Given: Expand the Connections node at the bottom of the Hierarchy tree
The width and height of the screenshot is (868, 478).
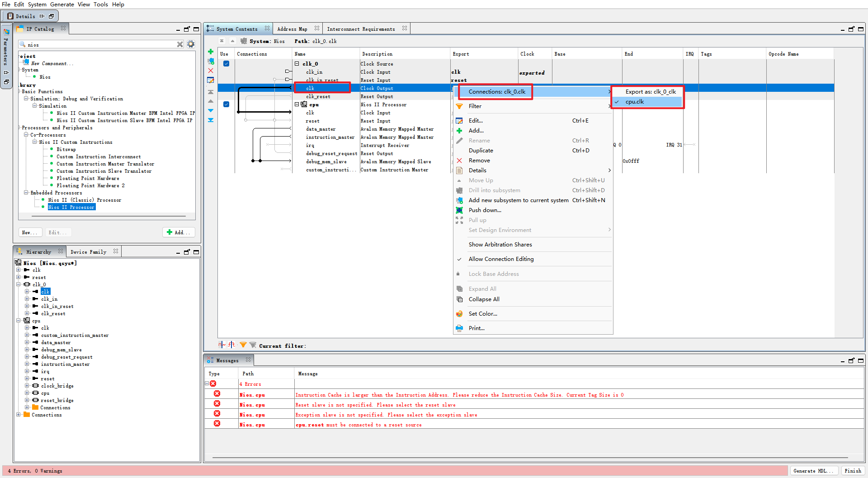Looking at the screenshot, I should click(x=19, y=415).
